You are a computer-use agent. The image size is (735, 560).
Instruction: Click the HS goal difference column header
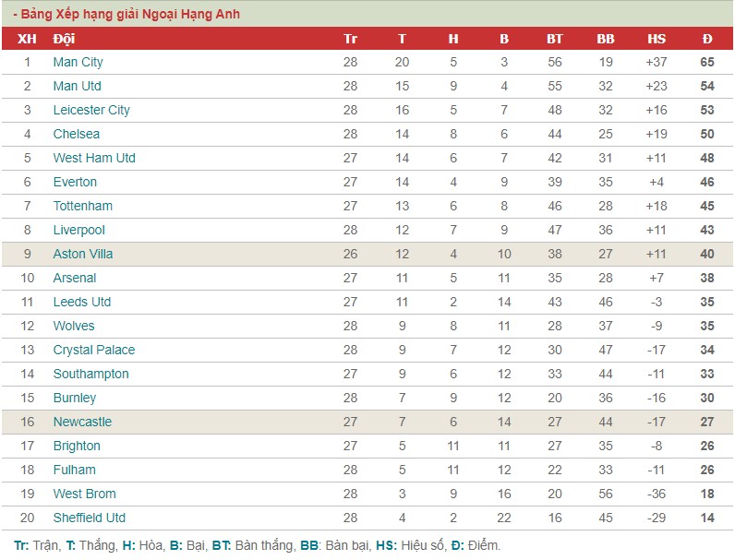657,39
